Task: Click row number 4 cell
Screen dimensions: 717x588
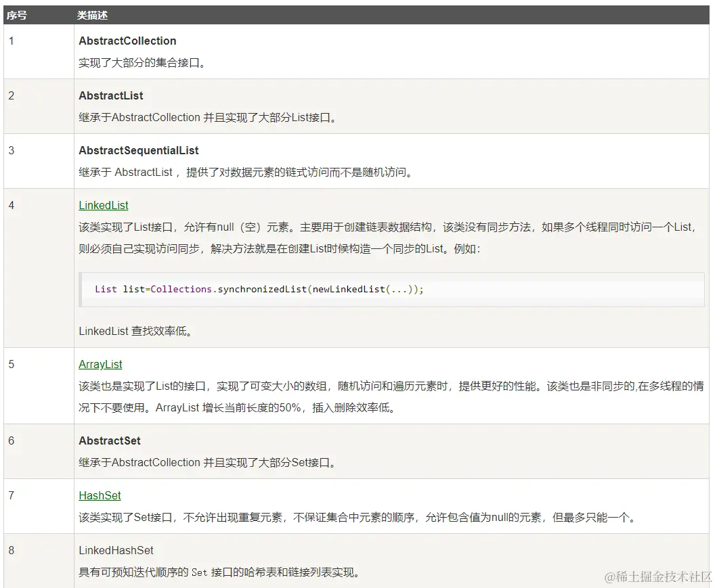Action: (x=39, y=268)
